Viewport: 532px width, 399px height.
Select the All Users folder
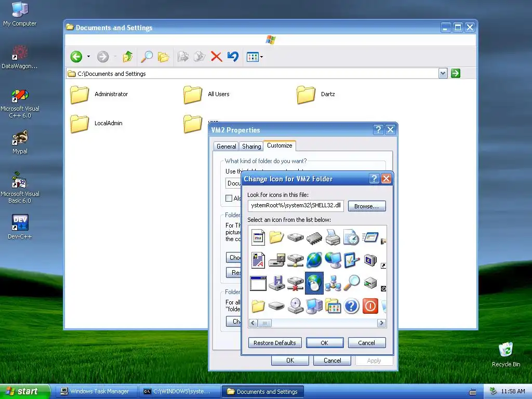(206, 95)
